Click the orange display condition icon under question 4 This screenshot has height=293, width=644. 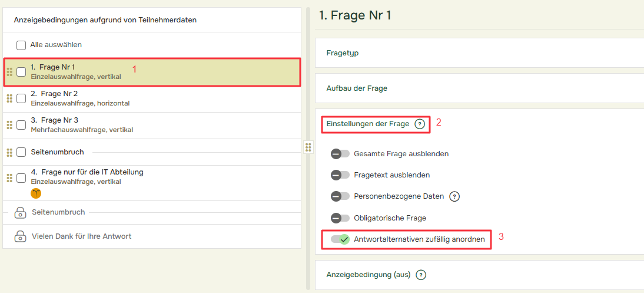[x=36, y=193]
